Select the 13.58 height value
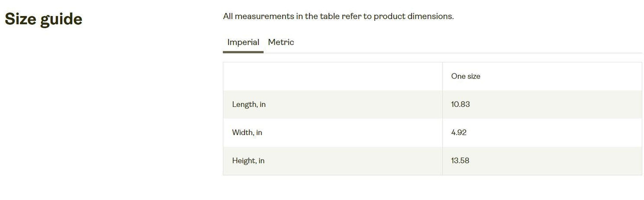This screenshot has width=644, height=200. point(460,160)
